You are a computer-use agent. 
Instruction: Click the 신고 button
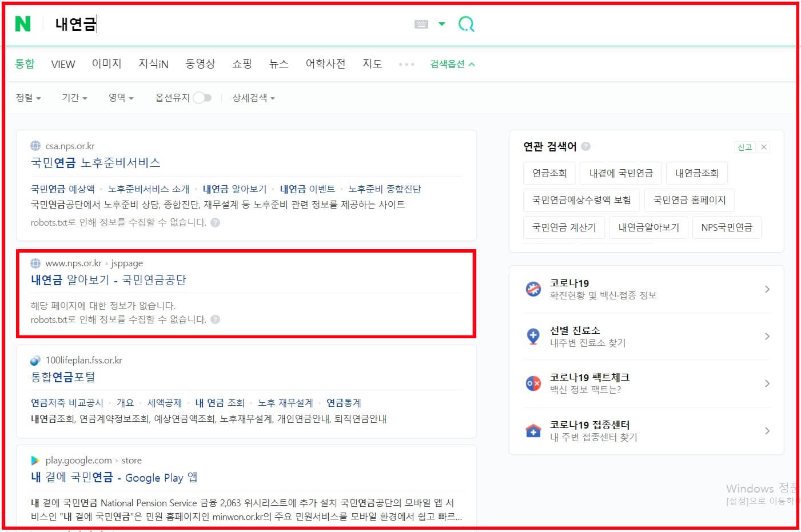(744, 147)
